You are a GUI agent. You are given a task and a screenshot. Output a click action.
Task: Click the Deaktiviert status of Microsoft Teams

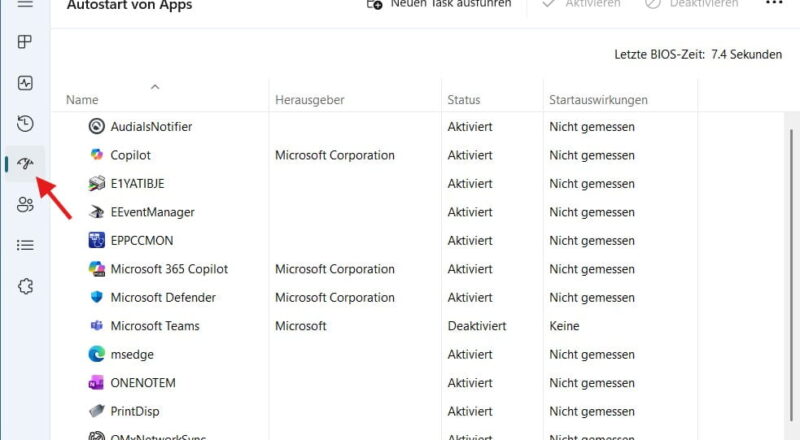[x=477, y=326]
